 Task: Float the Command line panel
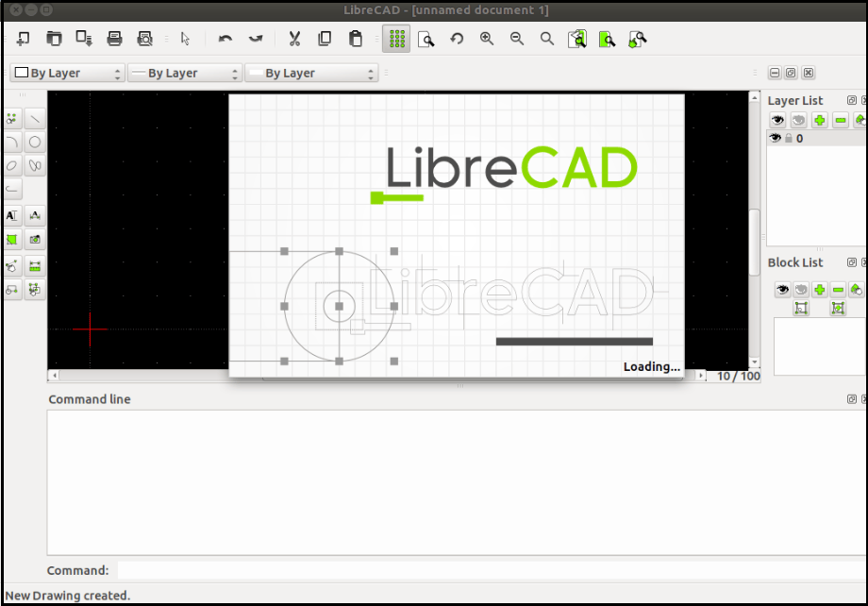coord(852,399)
